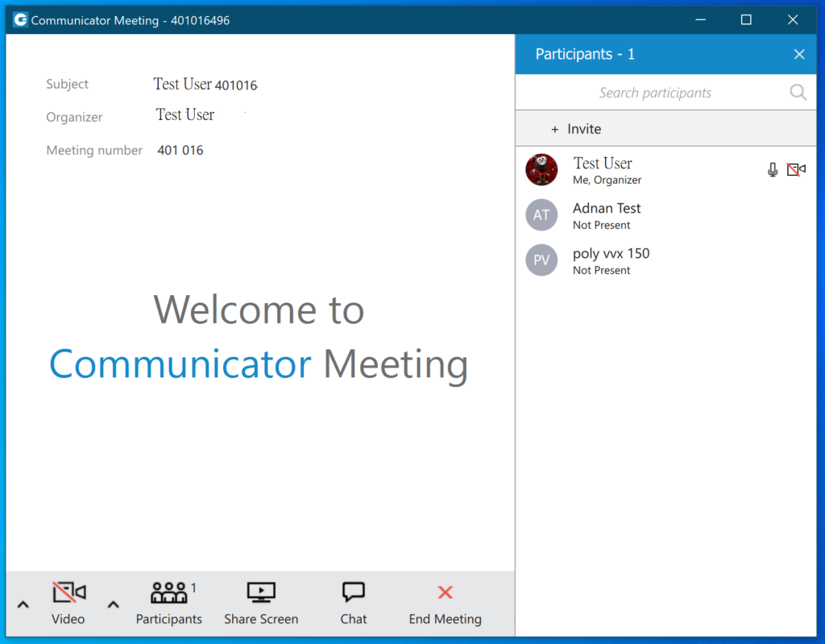Viewport: 825px width, 644px height.
Task: Click the Communicator app logo in the title bar
Action: [20, 20]
